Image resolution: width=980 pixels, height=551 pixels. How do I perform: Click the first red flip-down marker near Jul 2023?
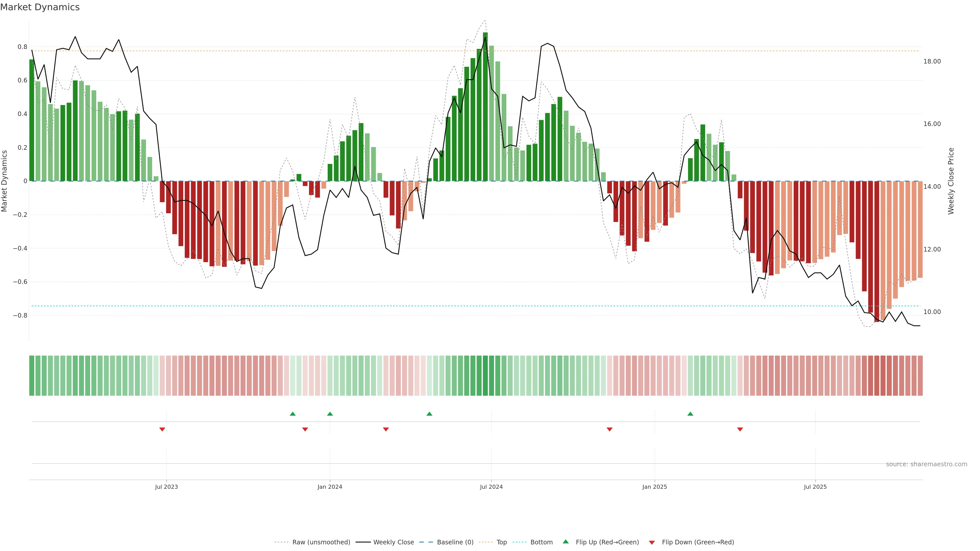(162, 429)
